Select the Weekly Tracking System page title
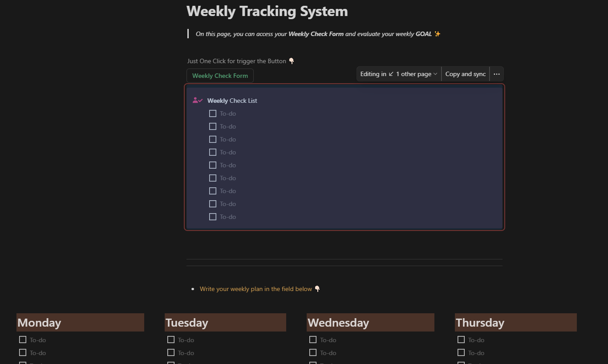This screenshot has width=608, height=364. (267, 11)
